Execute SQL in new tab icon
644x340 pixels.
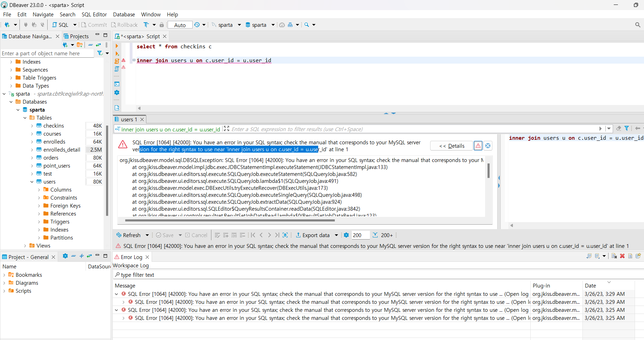(117, 54)
